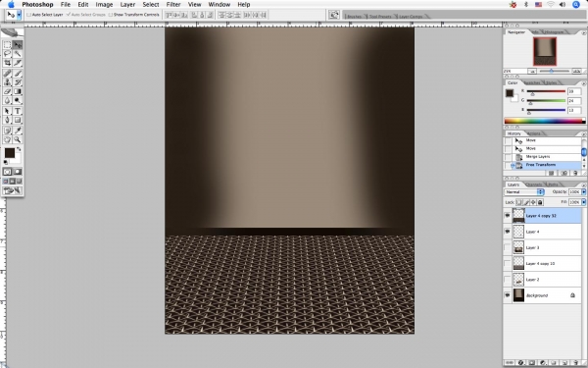The height and width of the screenshot is (368, 588).
Task: Open the File menu
Action: (66, 5)
